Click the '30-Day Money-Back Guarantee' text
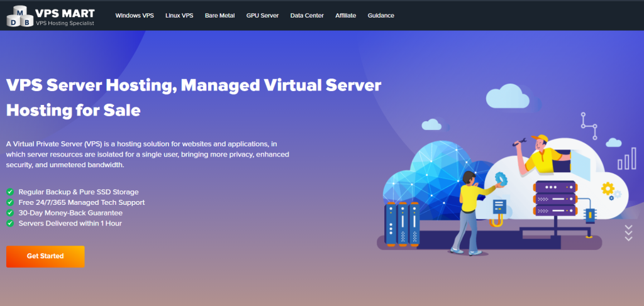 click(70, 213)
